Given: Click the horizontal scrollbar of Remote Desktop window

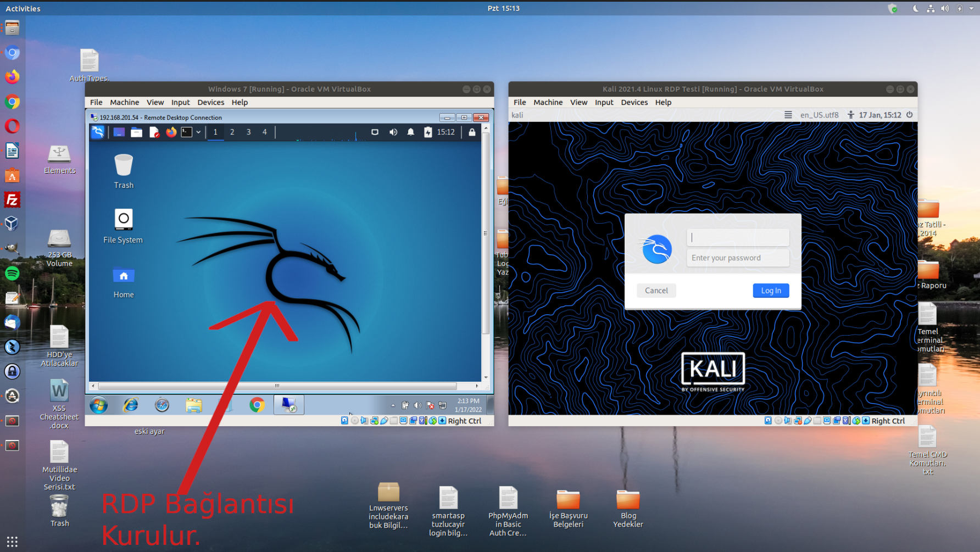Looking at the screenshot, I should pos(277,386).
